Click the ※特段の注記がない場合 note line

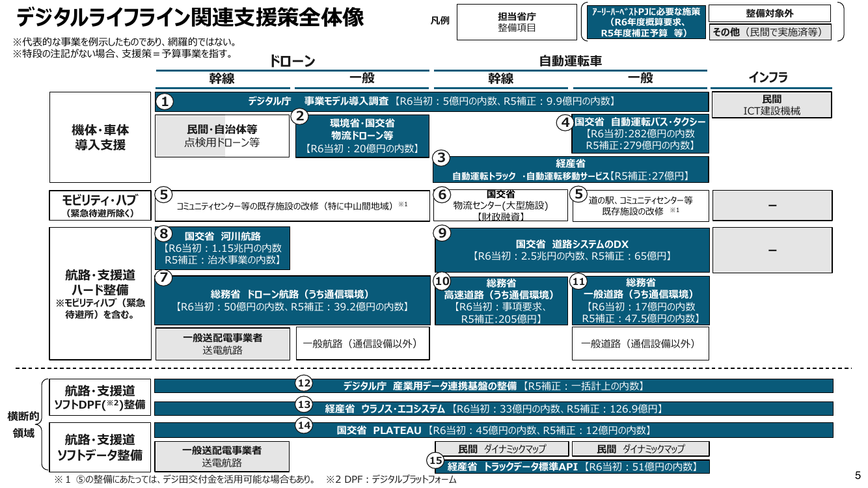pyautogui.click(x=123, y=53)
